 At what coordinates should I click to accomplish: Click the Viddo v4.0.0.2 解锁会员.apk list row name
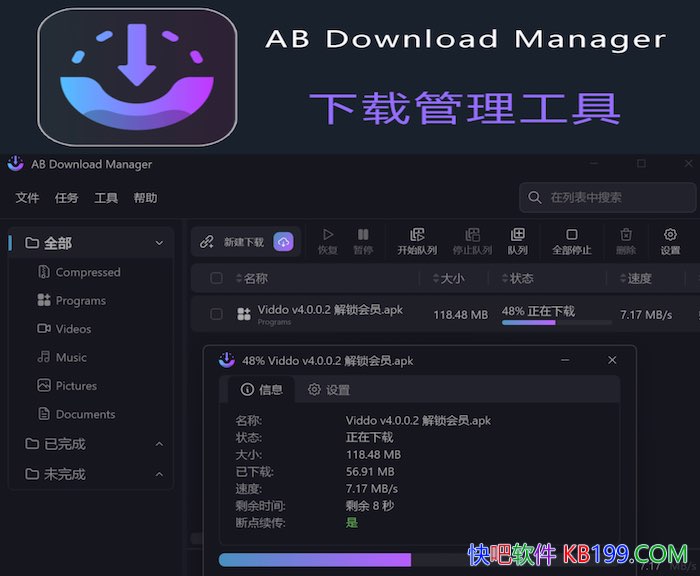(x=330, y=309)
